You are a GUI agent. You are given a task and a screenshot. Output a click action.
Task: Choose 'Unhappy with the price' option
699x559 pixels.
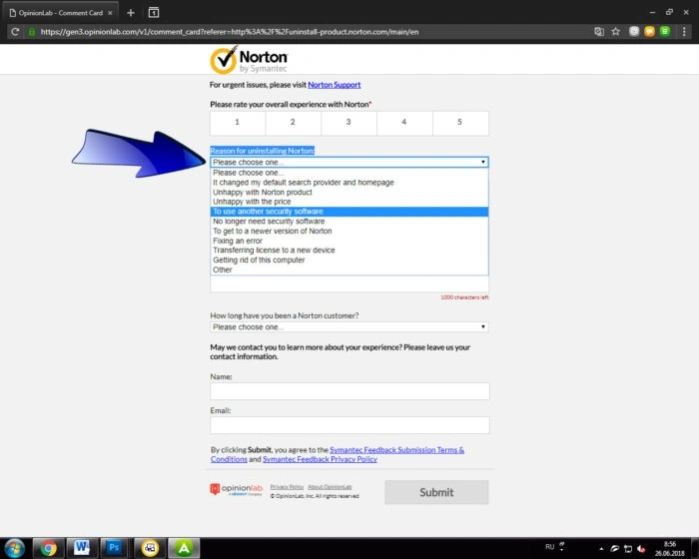tap(349, 202)
